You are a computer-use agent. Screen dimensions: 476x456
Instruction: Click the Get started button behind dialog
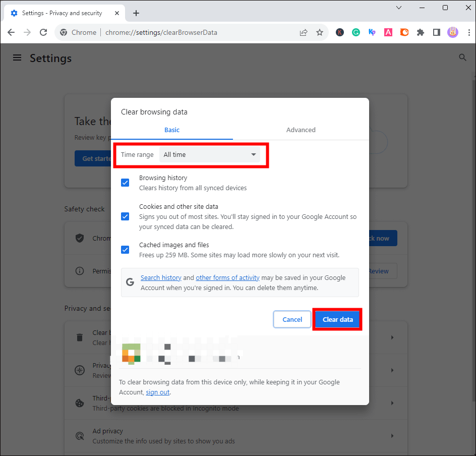pos(93,158)
